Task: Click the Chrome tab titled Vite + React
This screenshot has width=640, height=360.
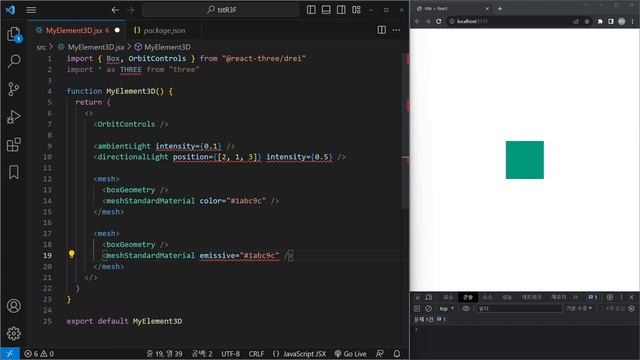Action: point(452,8)
